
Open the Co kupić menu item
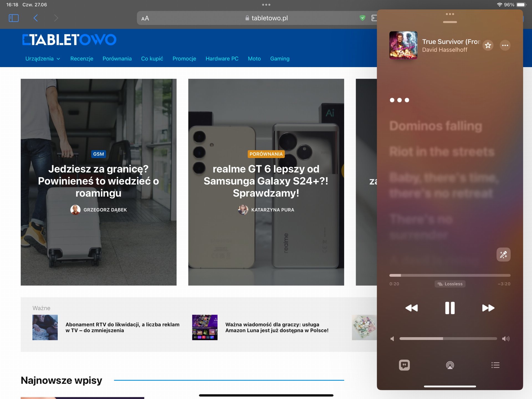[x=152, y=59]
